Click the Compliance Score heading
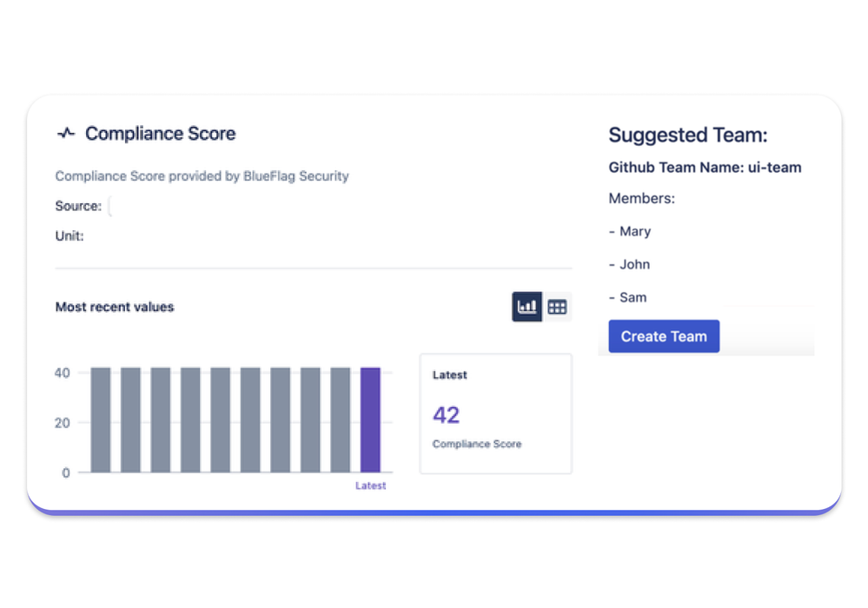This screenshot has width=868, height=608. click(160, 134)
